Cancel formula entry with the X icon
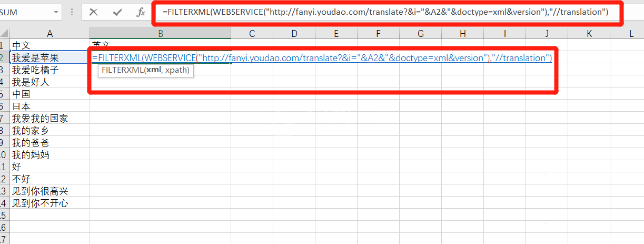 [x=93, y=12]
